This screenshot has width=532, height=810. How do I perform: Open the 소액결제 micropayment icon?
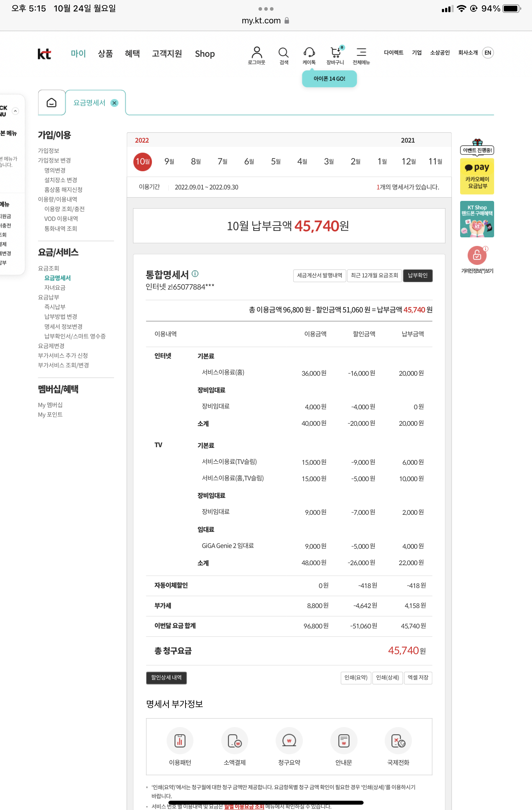(x=235, y=741)
